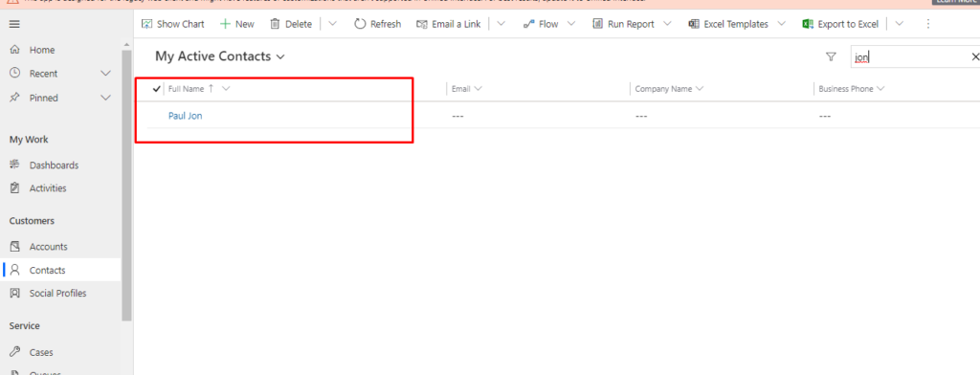Click the Cases wrench icon
980x375 pixels.
pyautogui.click(x=15, y=352)
